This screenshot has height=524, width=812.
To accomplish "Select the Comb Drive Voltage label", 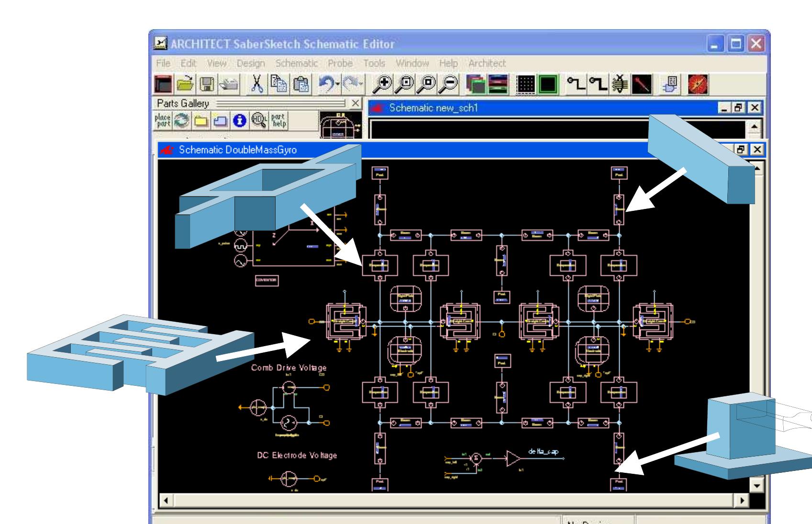I will click(289, 368).
